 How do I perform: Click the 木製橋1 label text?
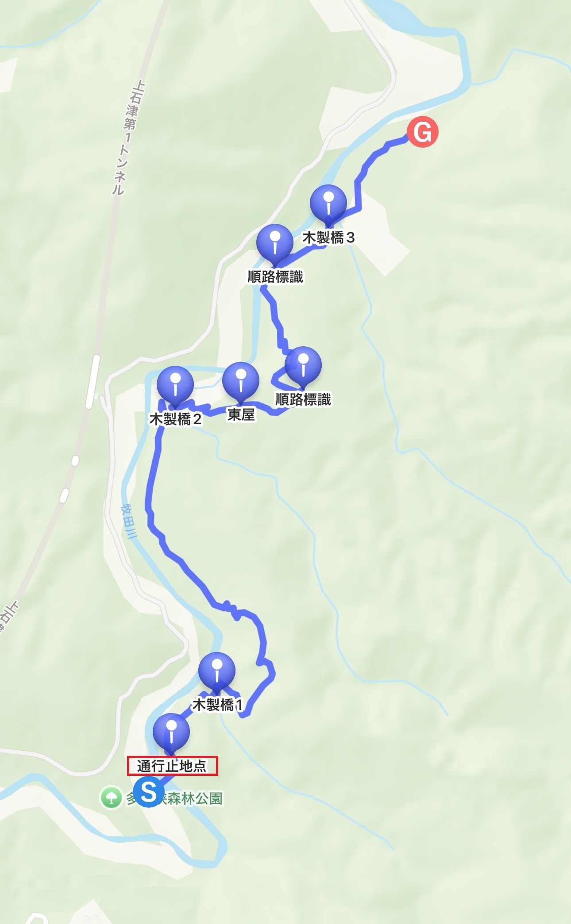pos(217,705)
